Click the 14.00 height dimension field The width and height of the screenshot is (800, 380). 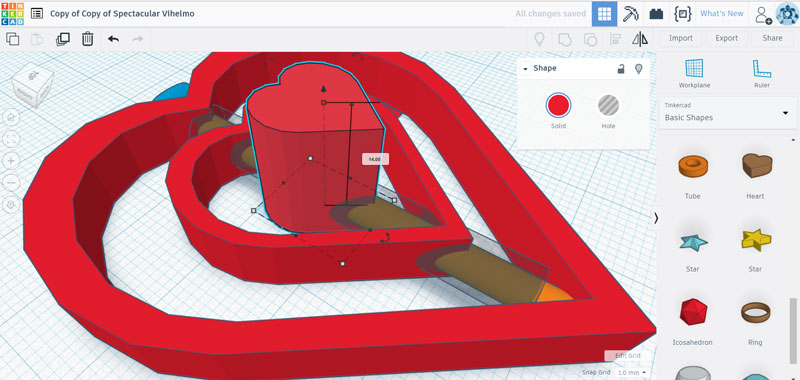(x=375, y=160)
